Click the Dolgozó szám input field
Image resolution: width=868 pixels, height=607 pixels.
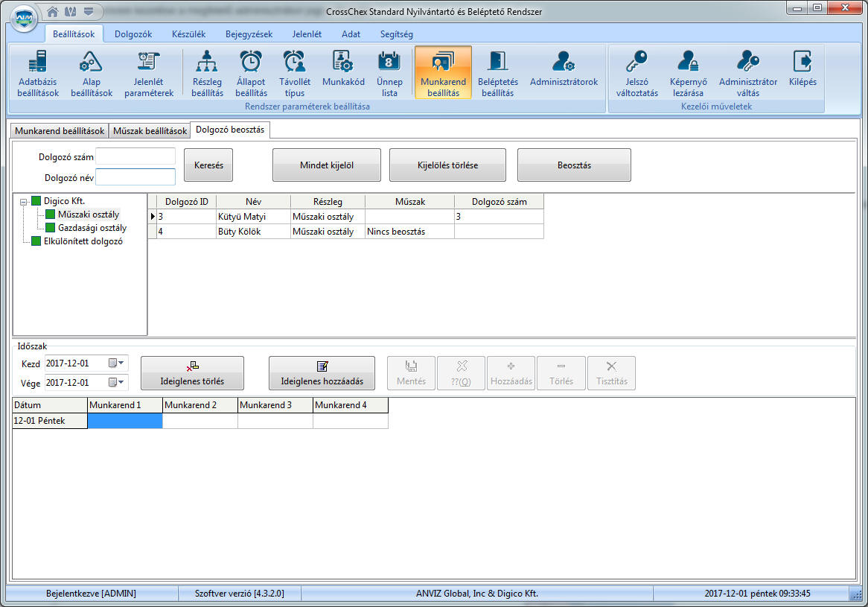tap(135, 156)
